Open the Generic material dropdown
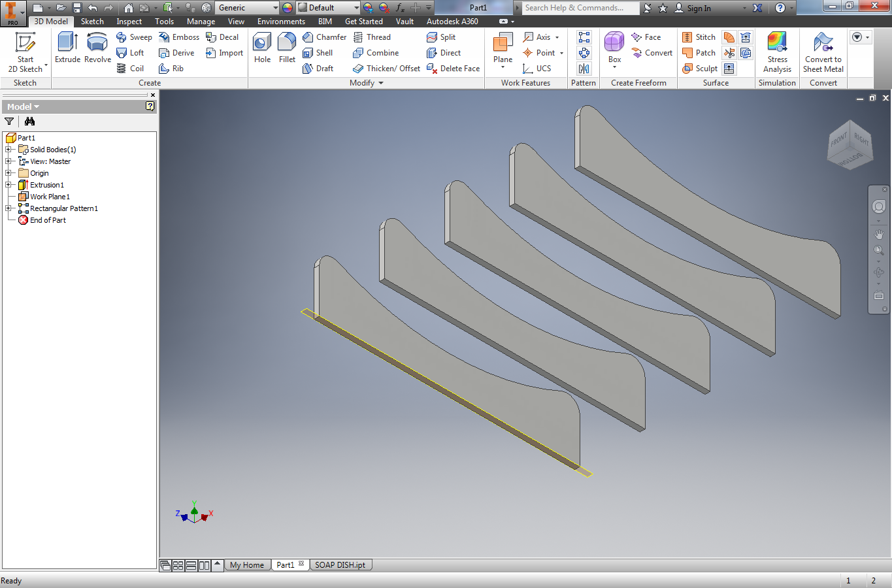 275,8
